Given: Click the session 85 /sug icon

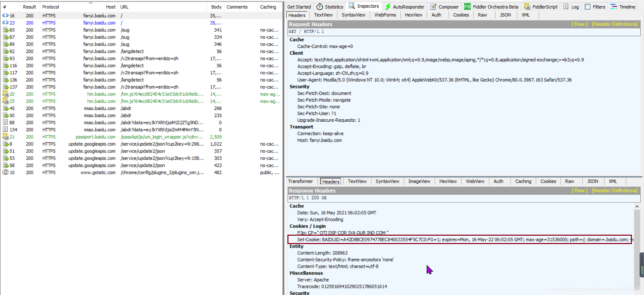Looking at the screenshot, I should coord(6,30).
